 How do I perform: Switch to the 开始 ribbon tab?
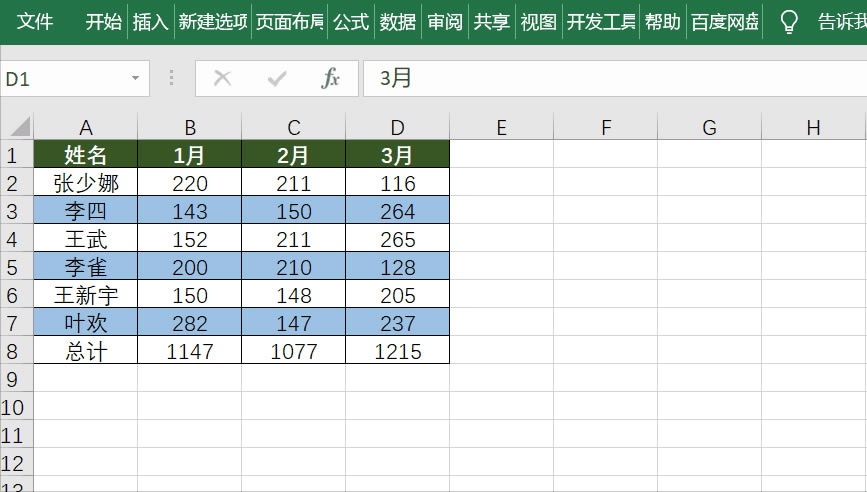(103, 22)
